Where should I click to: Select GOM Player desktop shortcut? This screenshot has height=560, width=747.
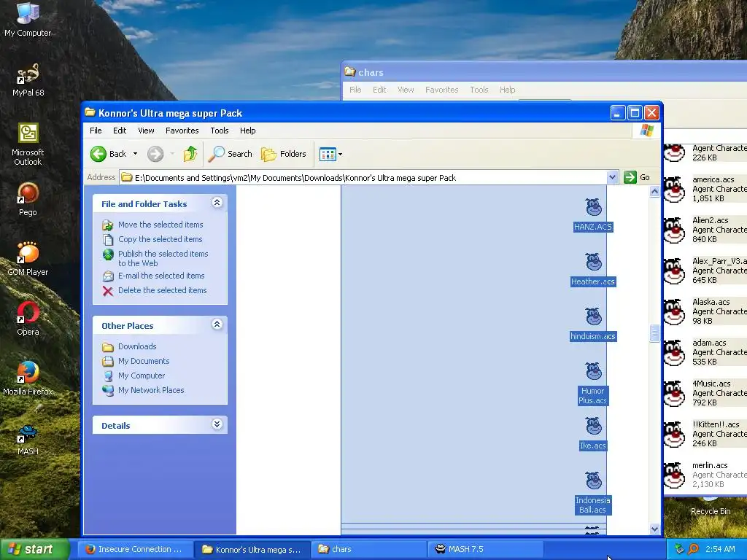click(x=28, y=260)
